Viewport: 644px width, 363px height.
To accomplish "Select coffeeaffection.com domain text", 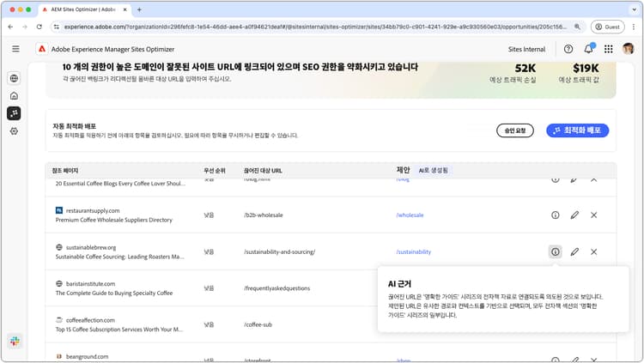I will [90, 320].
